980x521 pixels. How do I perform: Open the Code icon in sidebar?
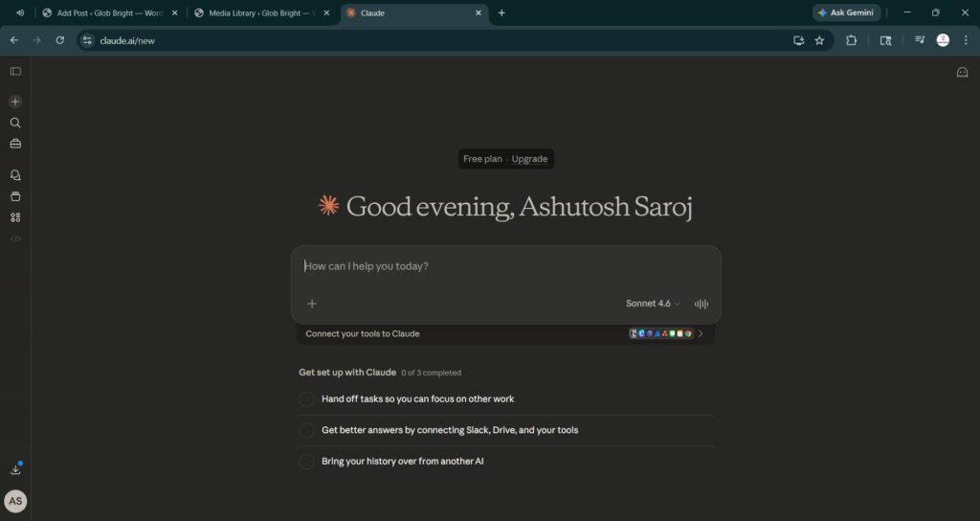[x=15, y=238]
